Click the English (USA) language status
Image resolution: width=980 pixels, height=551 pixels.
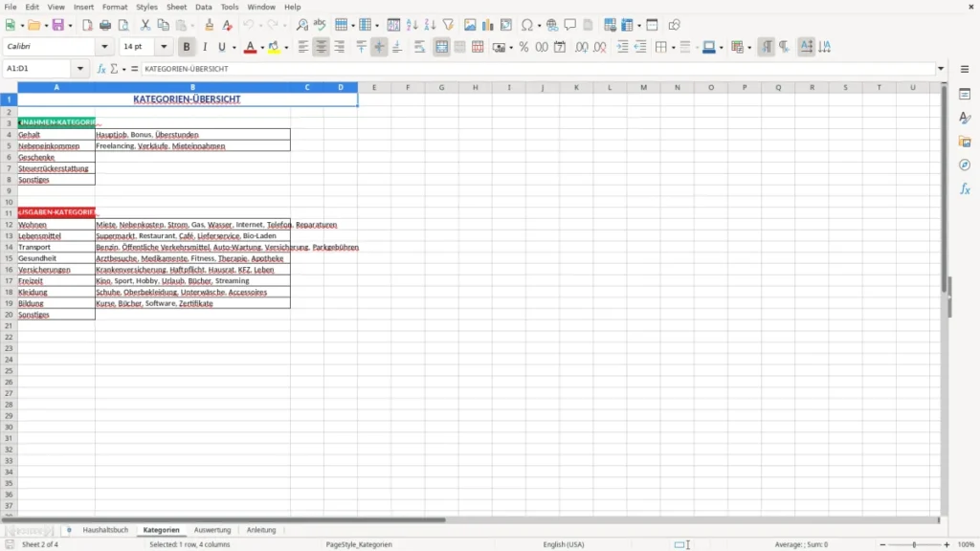563,544
